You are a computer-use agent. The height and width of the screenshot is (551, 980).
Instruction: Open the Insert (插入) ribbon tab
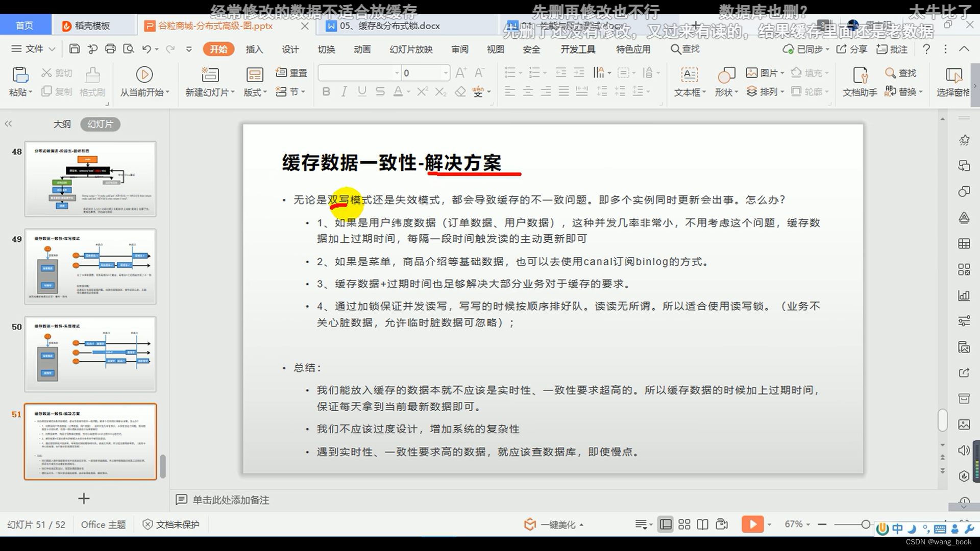click(254, 49)
